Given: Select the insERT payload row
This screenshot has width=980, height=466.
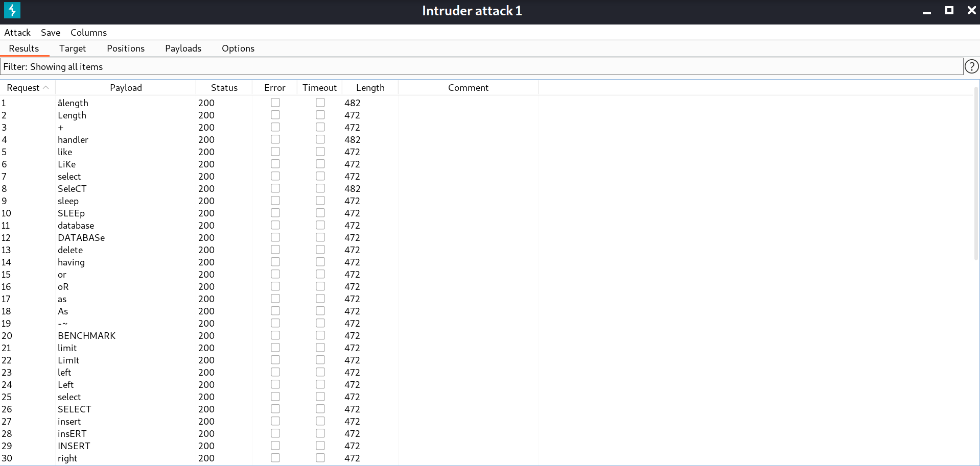Looking at the screenshot, I should (x=72, y=433).
